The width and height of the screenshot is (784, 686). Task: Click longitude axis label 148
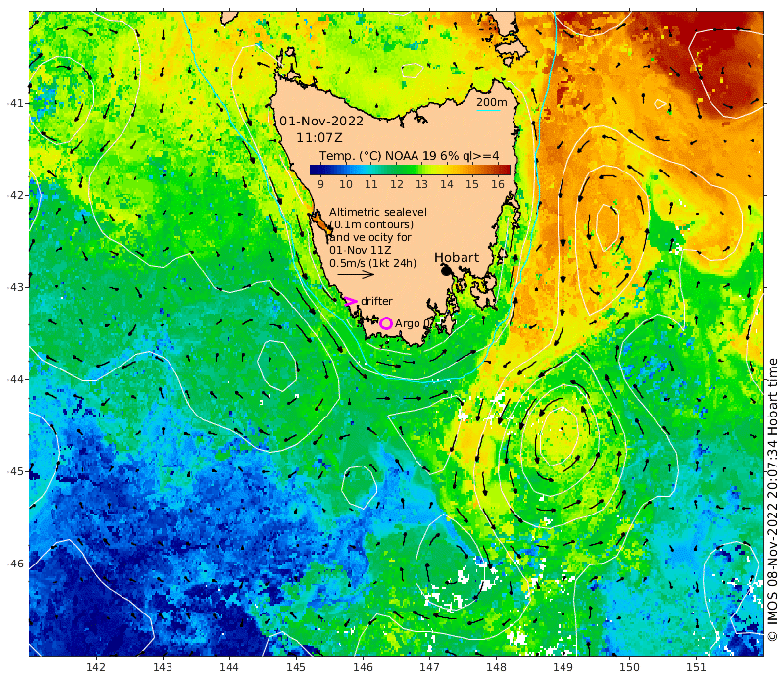[x=496, y=667]
